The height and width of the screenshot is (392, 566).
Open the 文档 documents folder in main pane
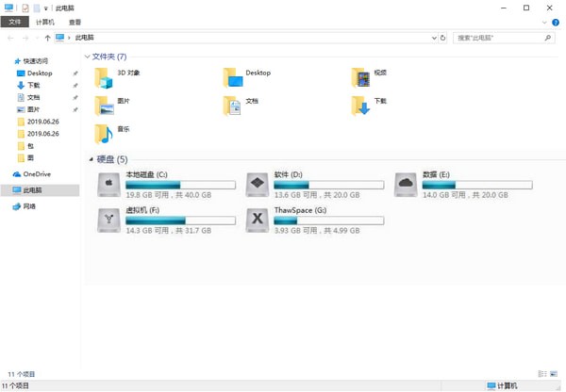coord(232,106)
